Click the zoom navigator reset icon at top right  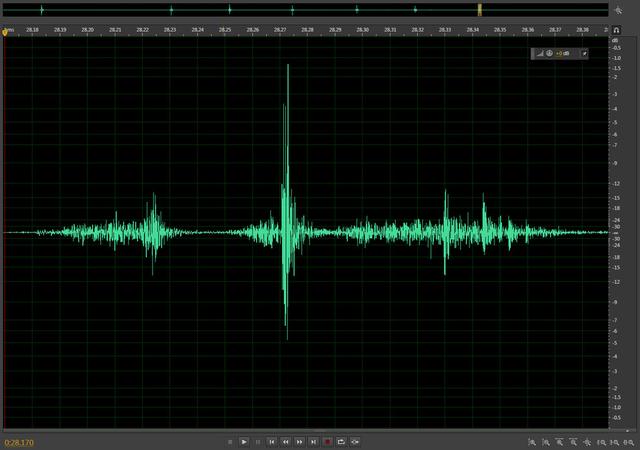(619, 10)
